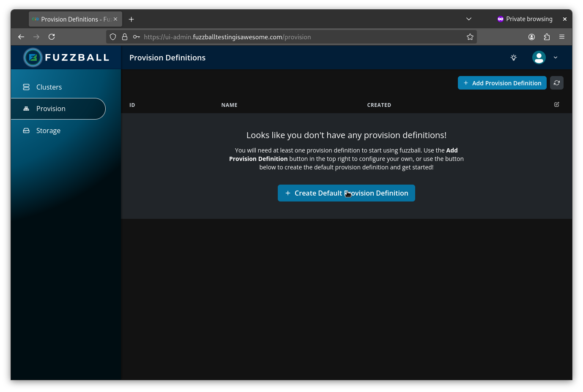Screen dimensions: 583x392
Task: Click the Clusters server icon in sidebar
Action: coord(26,87)
